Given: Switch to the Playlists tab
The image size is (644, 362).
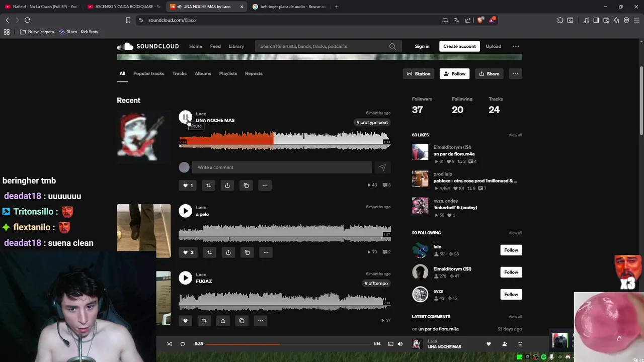Looking at the screenshot, I should (228, 73).
